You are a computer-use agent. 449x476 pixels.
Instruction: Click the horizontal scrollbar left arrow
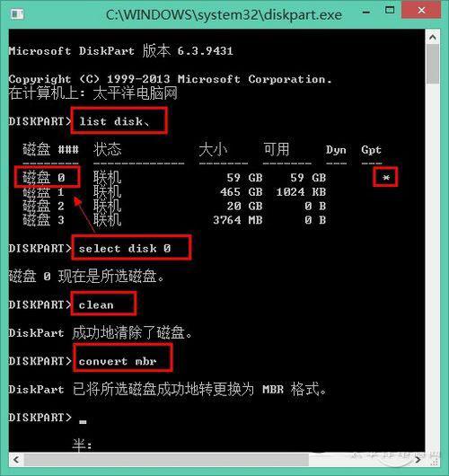pyautogui.click(x=16, y=460)
